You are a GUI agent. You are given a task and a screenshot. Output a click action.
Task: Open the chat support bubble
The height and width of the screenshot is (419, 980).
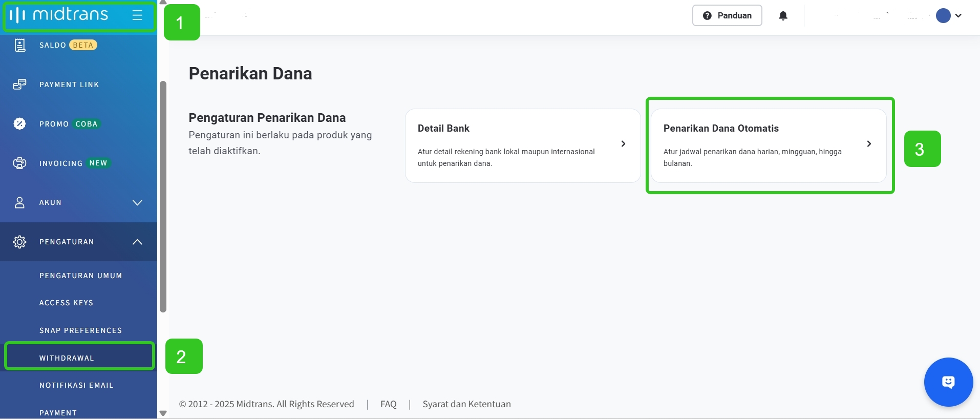pyautogui.click(x=948, y=382)
